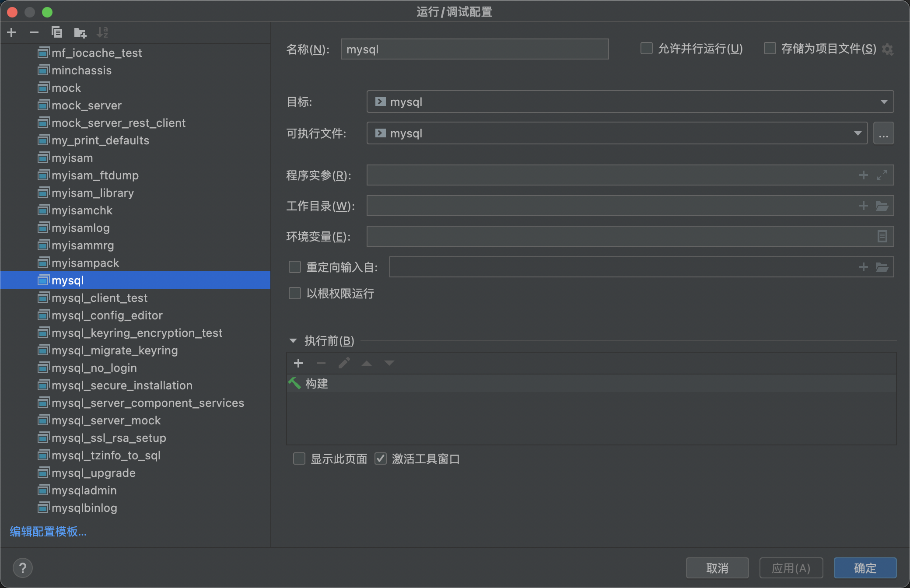The width and height of the screenshot is (910, 588).
Task: Insert macro into redirect input field
Action: 864,267
